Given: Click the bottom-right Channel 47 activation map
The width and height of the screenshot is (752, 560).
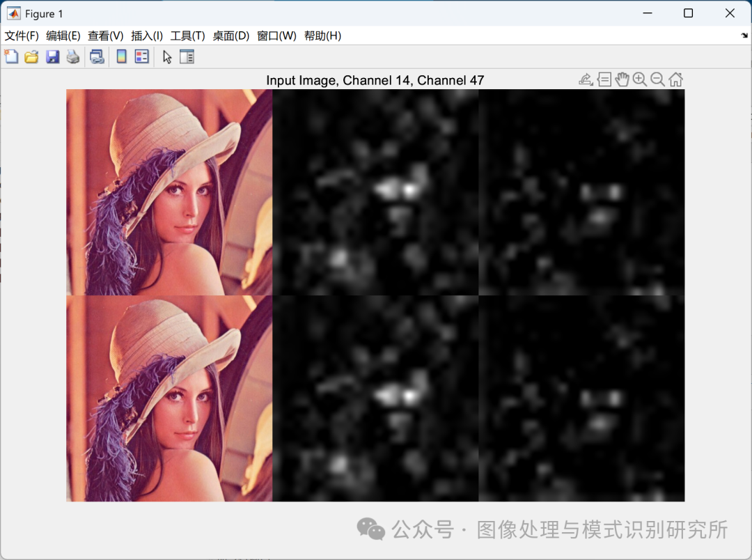Looking at the screenshot, I should pos(581,398).
